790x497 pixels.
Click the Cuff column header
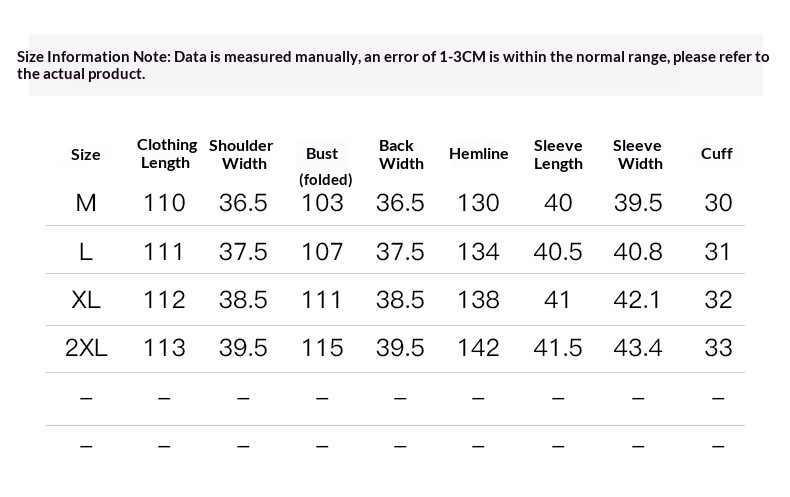716,153
